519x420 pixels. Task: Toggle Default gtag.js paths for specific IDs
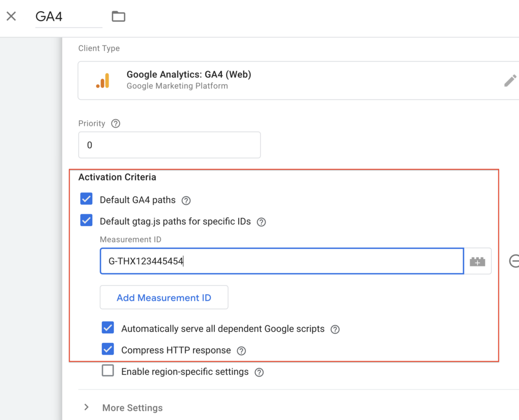coord(86,221)
